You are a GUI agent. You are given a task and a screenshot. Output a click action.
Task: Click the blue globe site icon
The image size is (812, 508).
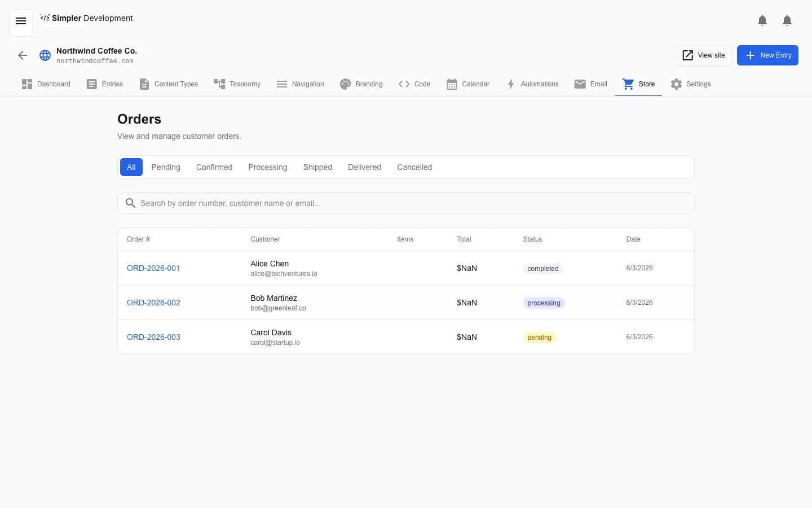tap(45, 55)
